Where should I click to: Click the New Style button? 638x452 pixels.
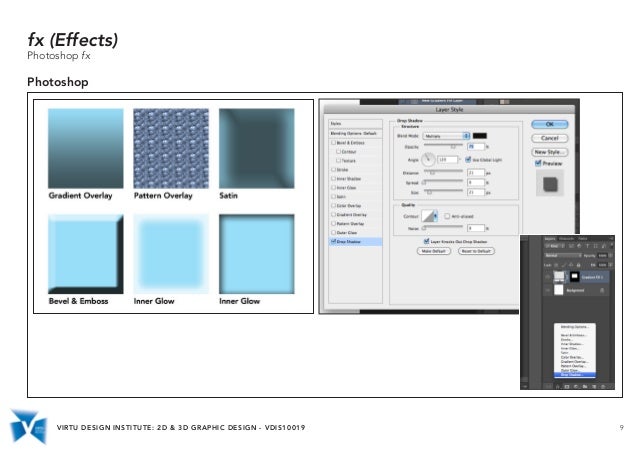[x=550, y=152]
